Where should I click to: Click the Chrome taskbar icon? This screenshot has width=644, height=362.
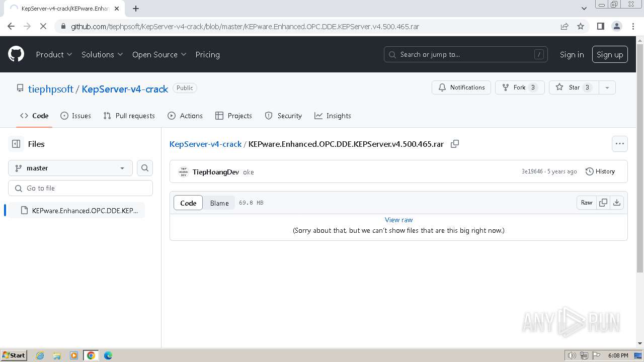[x=91, y=355]
